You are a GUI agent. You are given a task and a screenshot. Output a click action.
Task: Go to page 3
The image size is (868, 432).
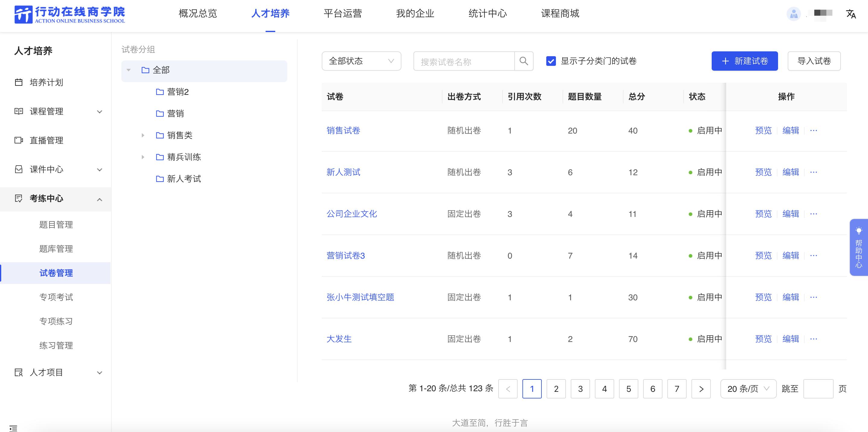click(x=580, y=389)
